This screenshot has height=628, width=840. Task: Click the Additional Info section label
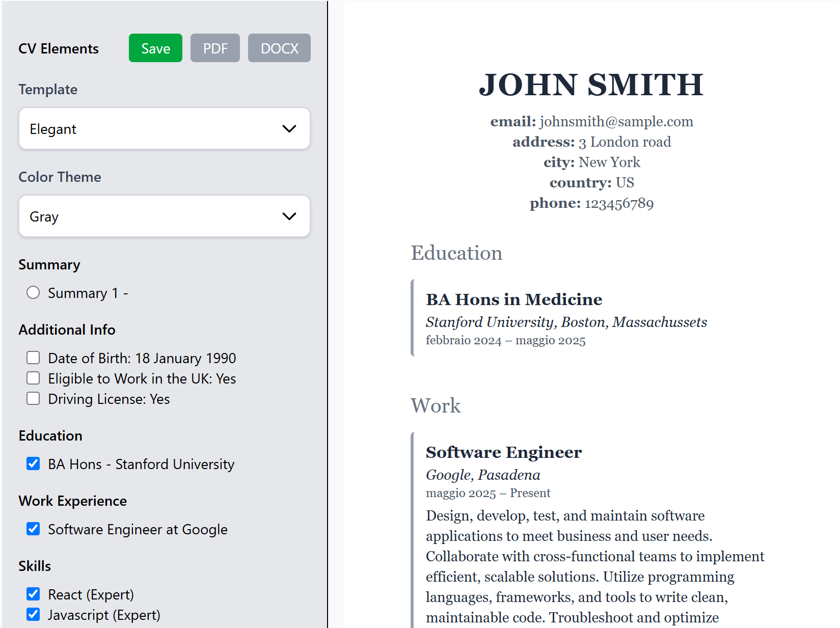[67, 330]
